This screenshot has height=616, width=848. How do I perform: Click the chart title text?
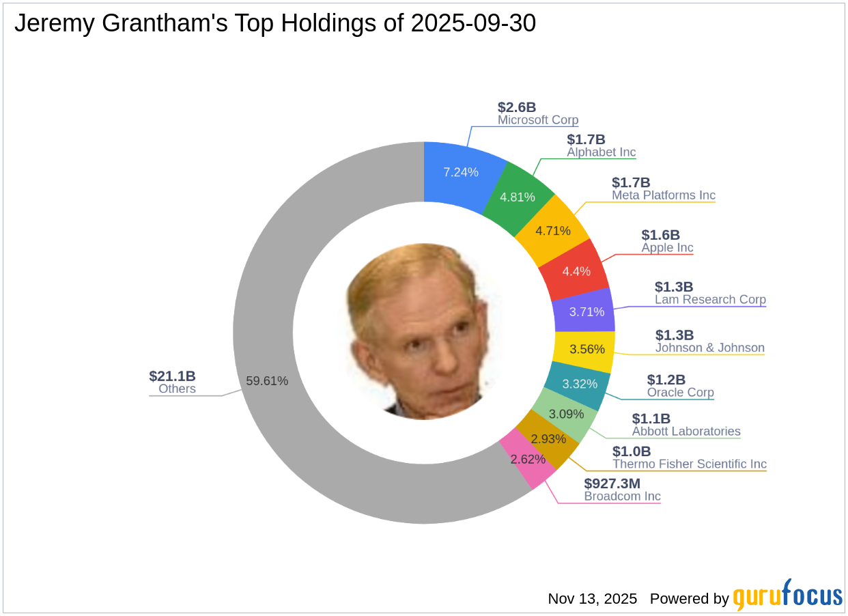(x=275, y=24)
